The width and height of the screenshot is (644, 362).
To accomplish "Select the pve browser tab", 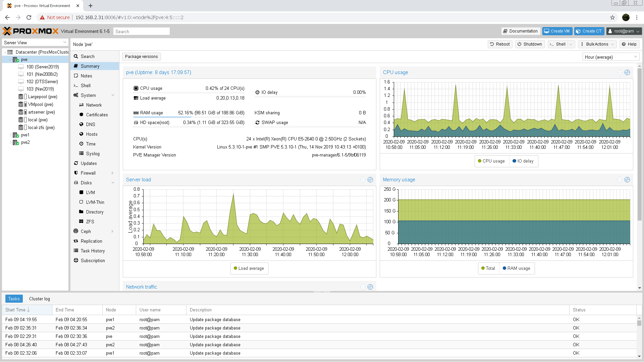I will pos(43,6).
